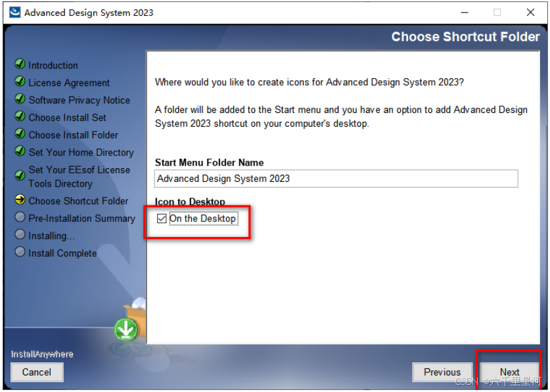Click the Installing step circle icon
Image resolution: width=550 pixels, height=392 pixels.
point(20,236)
